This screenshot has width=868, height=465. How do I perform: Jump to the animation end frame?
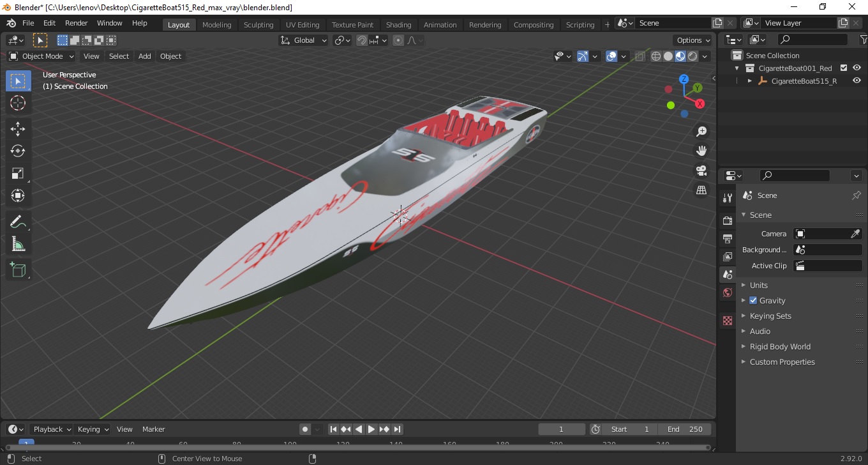(397, 429)
